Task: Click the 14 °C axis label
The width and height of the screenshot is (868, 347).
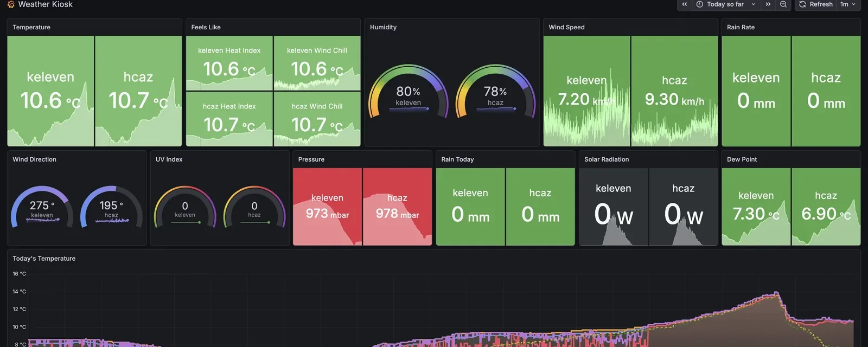Action: click(x=19, y=292)
